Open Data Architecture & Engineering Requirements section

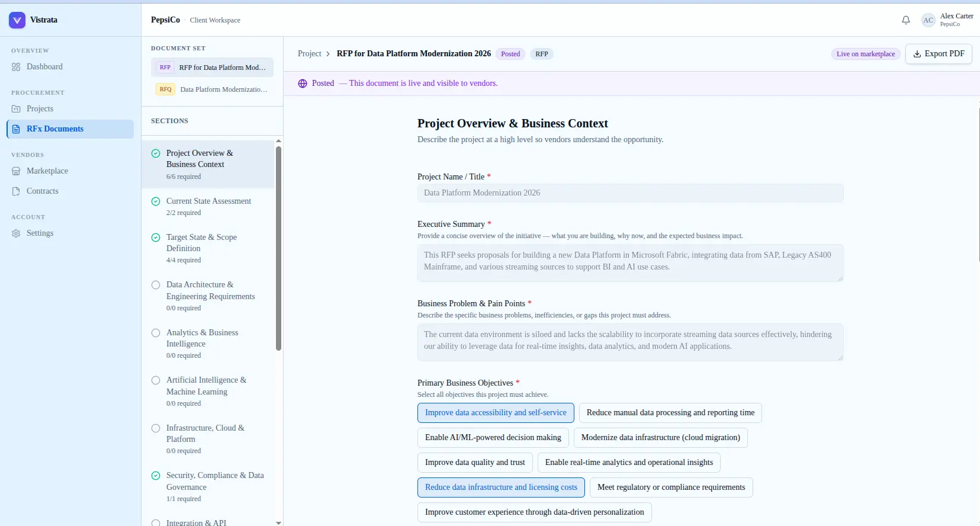tap(208, 296)
